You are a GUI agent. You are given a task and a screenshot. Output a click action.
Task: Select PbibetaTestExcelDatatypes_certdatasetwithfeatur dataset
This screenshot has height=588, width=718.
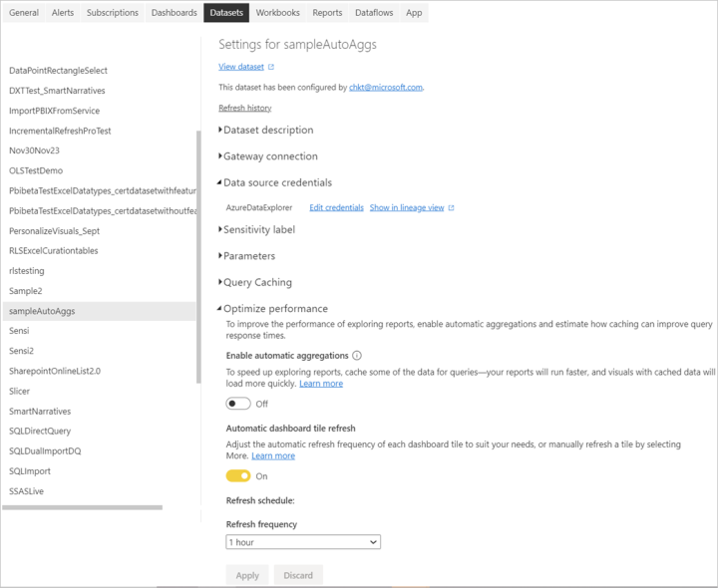point(103,190)
